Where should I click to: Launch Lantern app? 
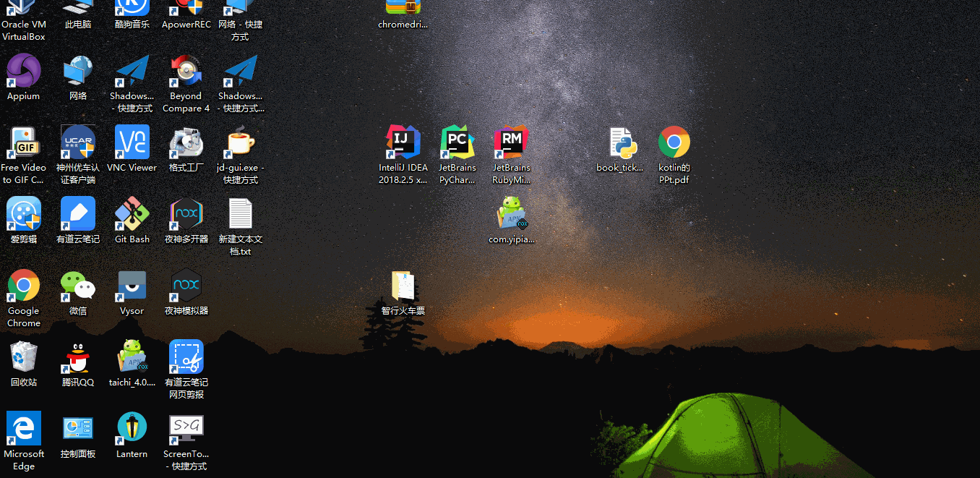coord(132,435)
